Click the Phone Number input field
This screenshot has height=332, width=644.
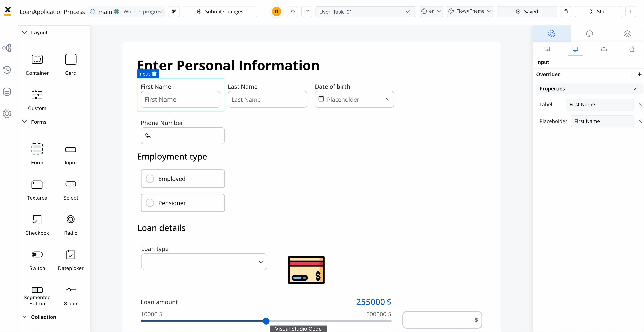(x=183, y=136)
